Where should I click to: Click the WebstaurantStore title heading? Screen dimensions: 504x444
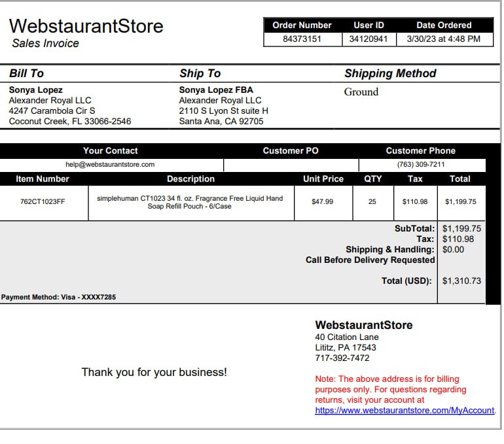[x=86, y=26]
